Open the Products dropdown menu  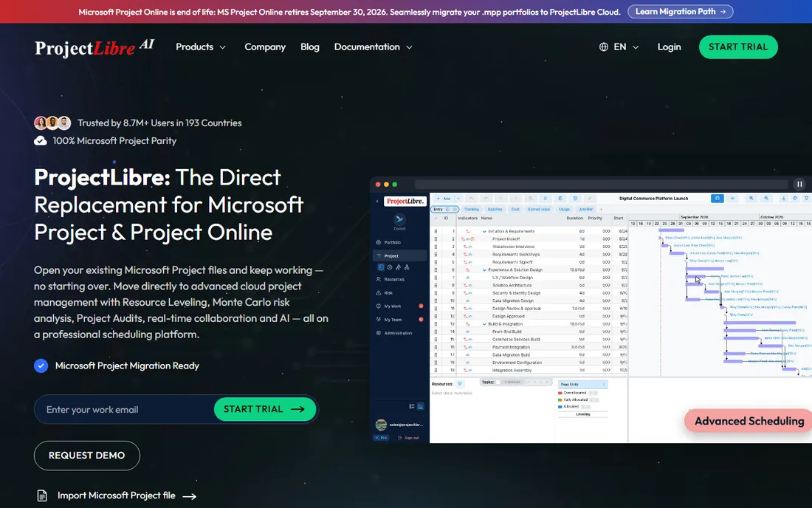coord(201,47)
